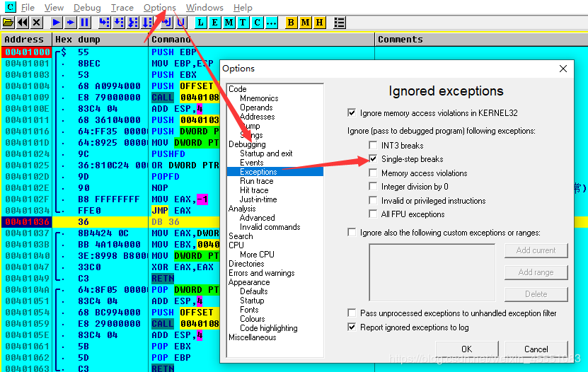Click the Comments column header in CPU window
The height and width of the screenshot is (372, 588).
click(481, 40)
